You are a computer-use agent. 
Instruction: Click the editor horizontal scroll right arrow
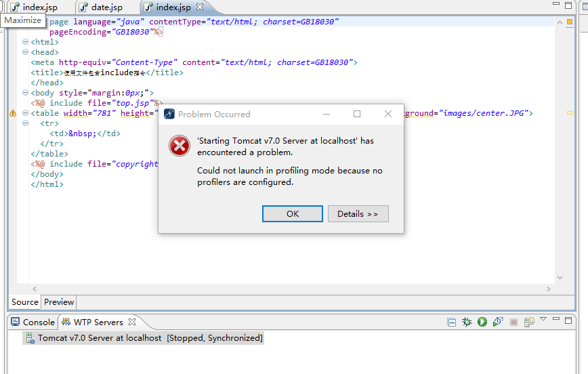[549, 289]
